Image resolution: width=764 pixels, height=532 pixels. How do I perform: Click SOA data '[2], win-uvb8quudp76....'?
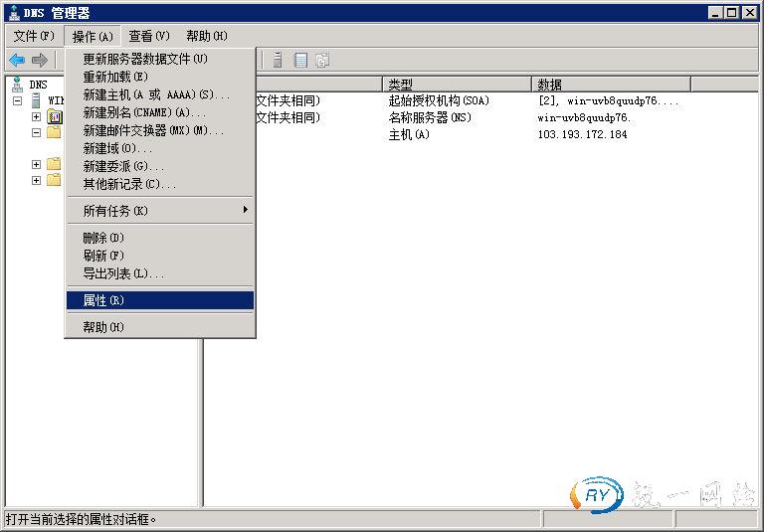[608, 100]
